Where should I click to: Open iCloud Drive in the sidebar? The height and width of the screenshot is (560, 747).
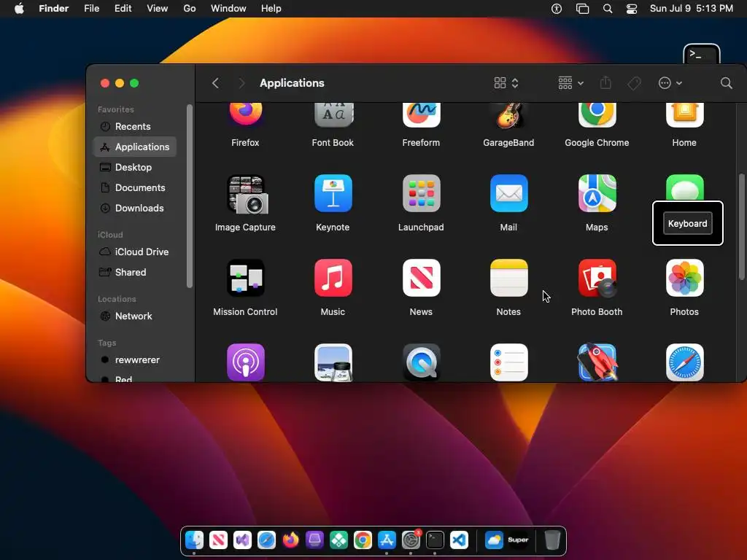pyautogui.click(x=135, y=252)
